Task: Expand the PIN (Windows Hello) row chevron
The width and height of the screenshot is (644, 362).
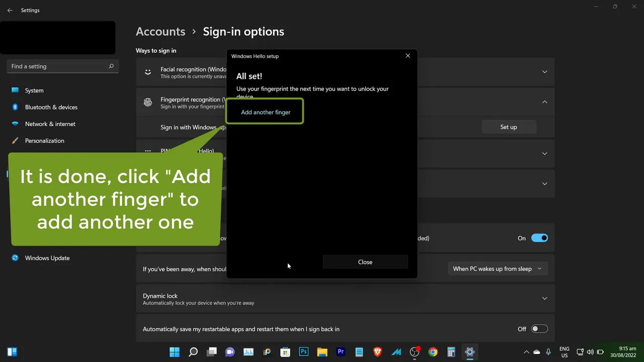Action: click(x=544, y=153)
